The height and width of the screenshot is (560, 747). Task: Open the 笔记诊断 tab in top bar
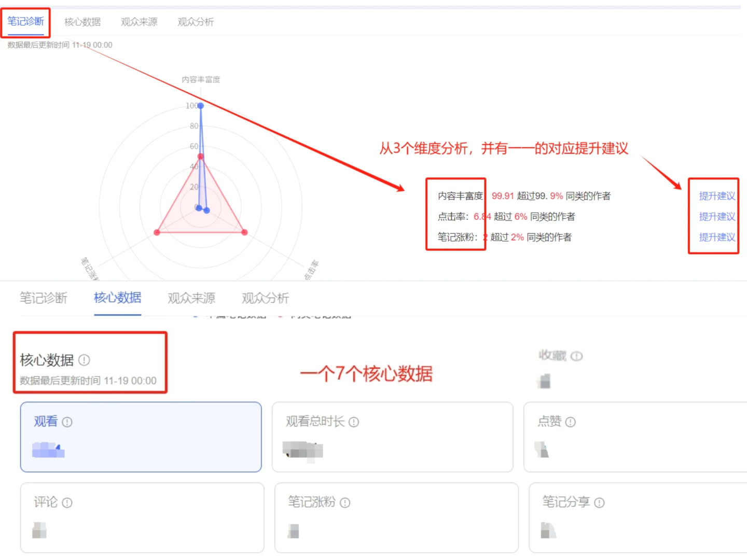pos(25,22)
